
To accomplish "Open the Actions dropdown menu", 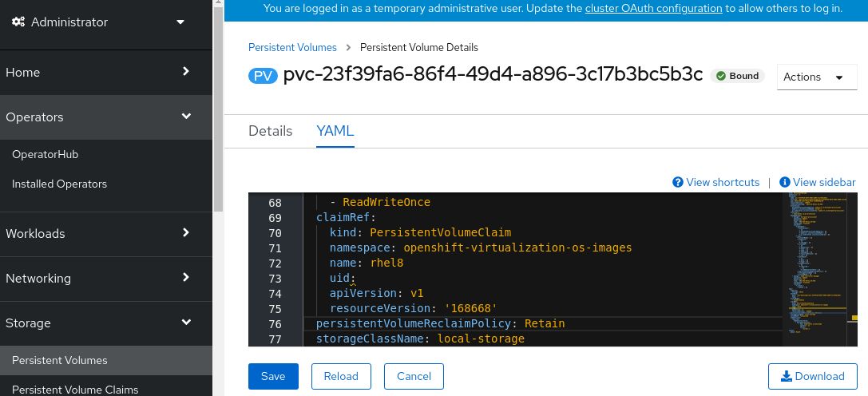I will coord(816,77).
